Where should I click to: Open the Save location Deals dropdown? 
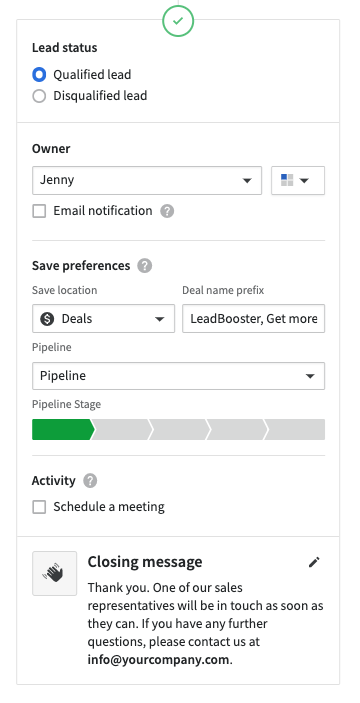(x=104, y=319)
